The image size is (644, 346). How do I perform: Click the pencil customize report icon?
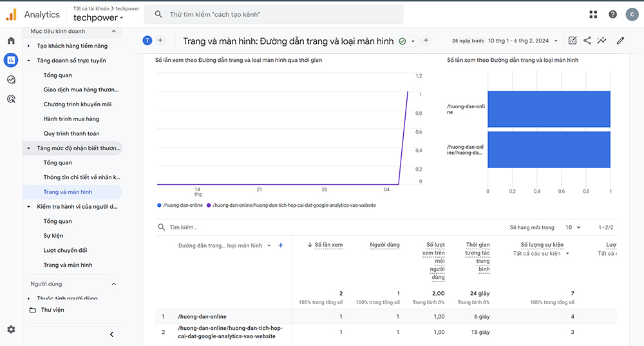[x=620, y=41]
